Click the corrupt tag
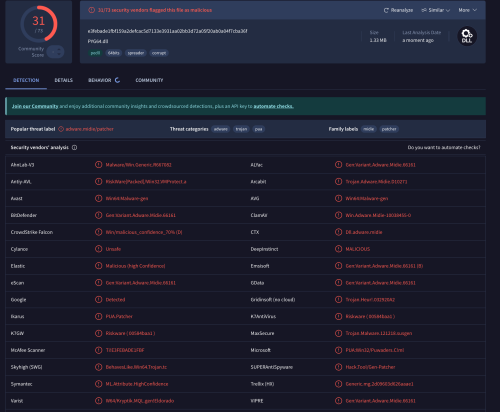 159,53
